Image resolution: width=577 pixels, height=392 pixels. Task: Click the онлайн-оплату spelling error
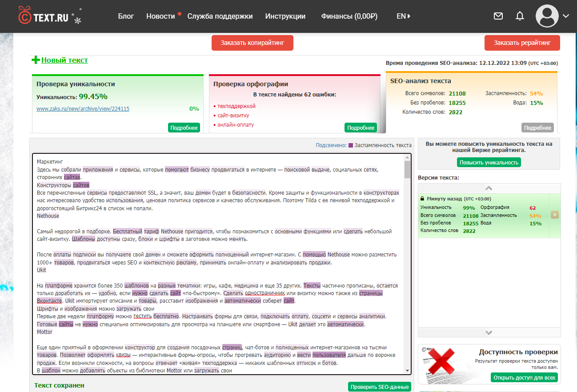(235, 125)
